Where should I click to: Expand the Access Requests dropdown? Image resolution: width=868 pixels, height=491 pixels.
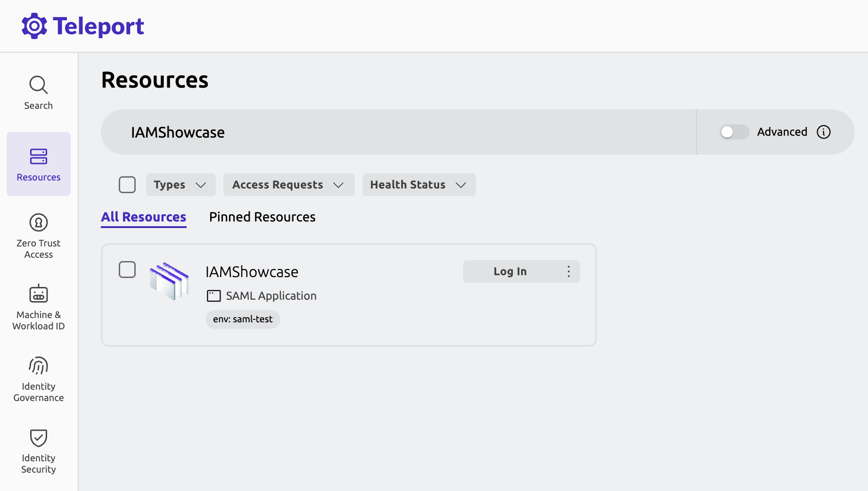pos(288,185)
